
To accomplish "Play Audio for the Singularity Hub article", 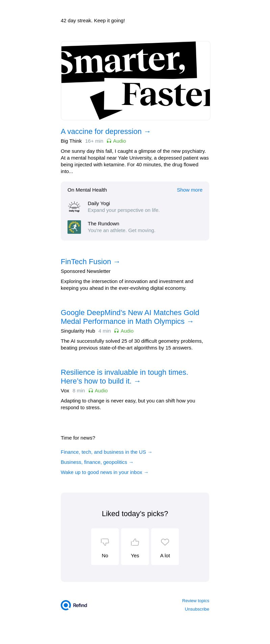I will (x=124, y=331).
